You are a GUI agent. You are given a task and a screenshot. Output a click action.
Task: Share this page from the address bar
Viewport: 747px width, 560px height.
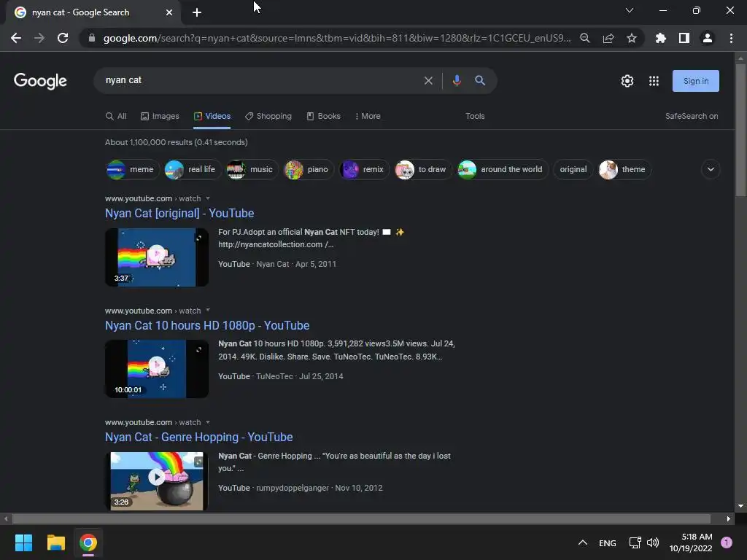pos(608,38)
